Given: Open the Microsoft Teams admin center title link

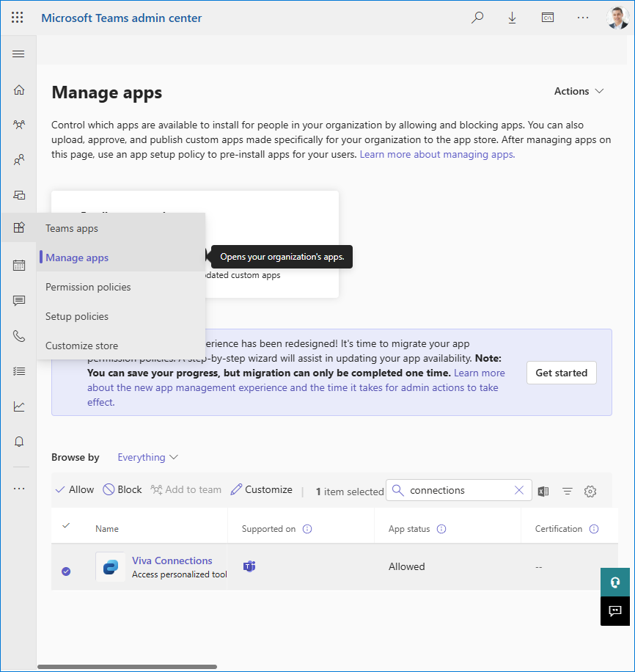Looking at the screenshot, I should 121,18.
